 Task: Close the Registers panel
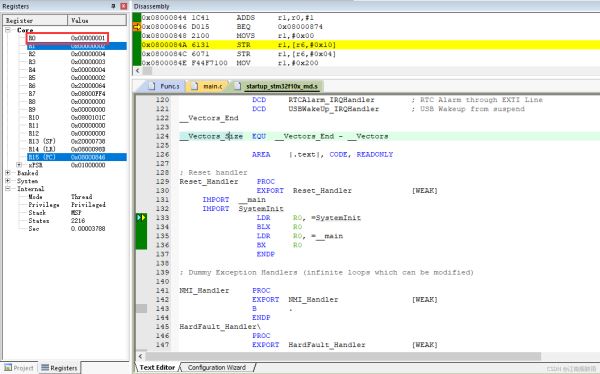123,6
